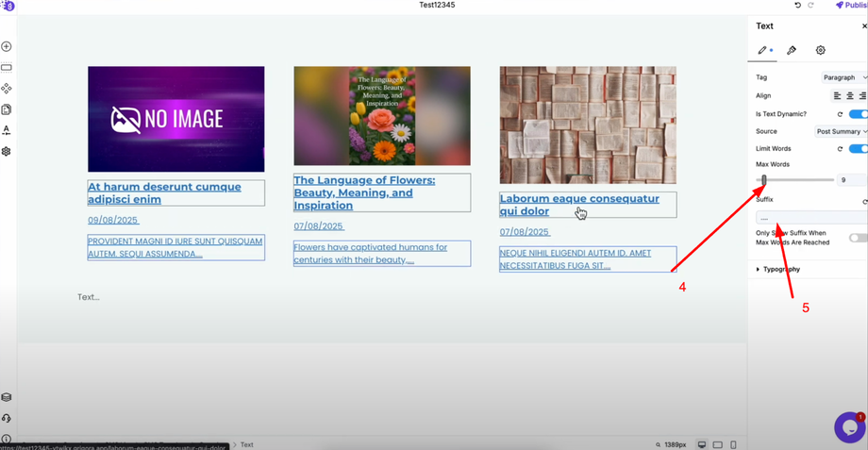Click the Max Words slider handle

[x=764, y=180]
